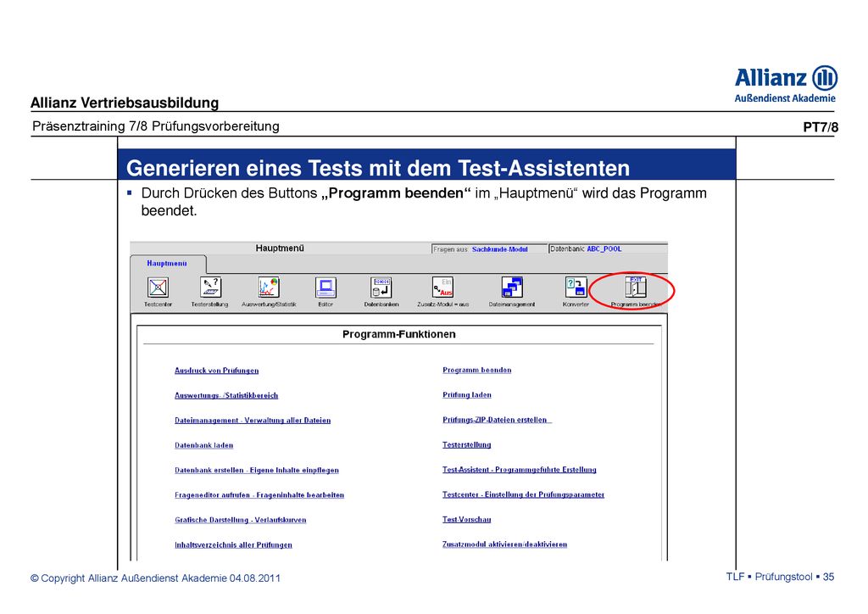The width and height of the screenshot is (868, 614).
Task: Select the Hauptmenü tab
Action: pos(167,264)
